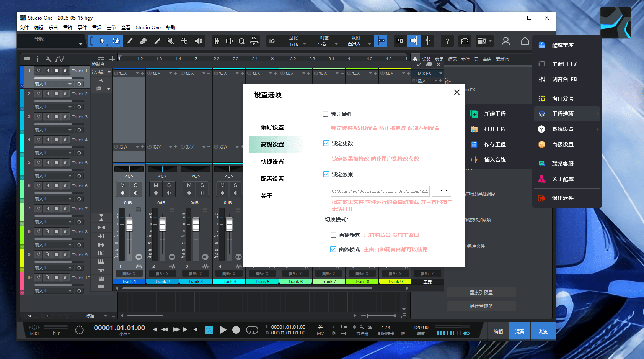This screenshot has height=359, width=644.
Task: Click the 重索引预置 button
Action: 481,292
